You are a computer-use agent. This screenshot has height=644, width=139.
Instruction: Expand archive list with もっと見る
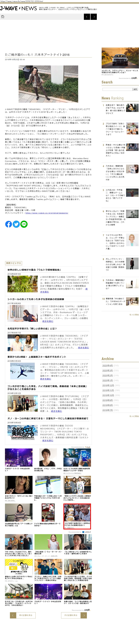point(134,416)
